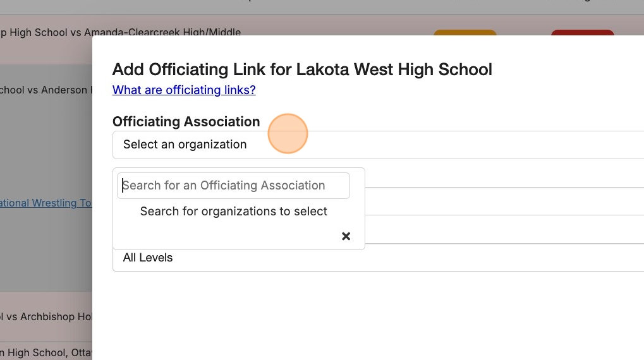
Task: Close the organization search popup with X
Action: coord(346,236)
